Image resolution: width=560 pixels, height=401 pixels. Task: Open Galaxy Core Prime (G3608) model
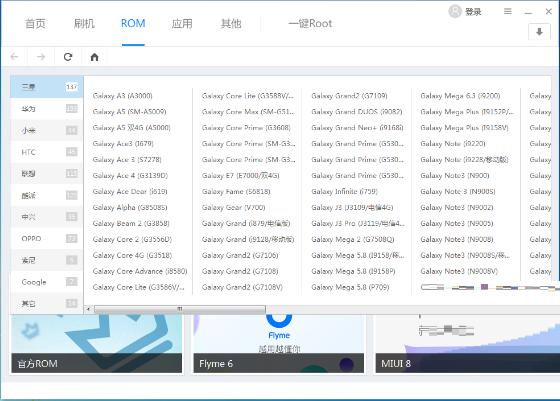(246, 127)
